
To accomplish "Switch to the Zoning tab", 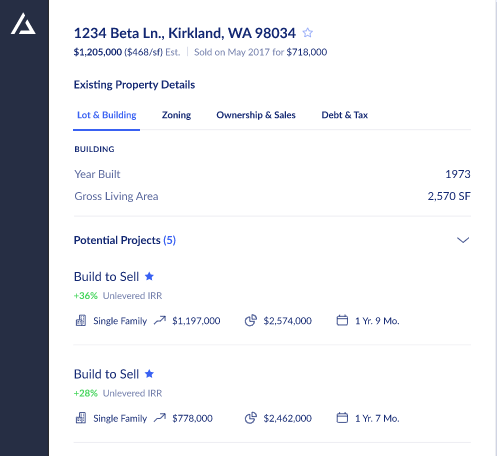I will pos(176,115).
